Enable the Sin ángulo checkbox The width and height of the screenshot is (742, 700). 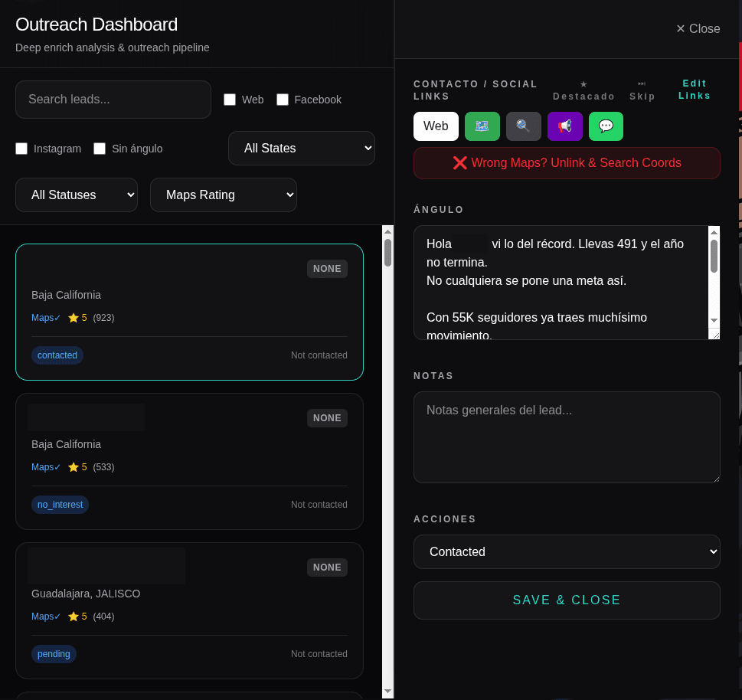coord(100,149)
